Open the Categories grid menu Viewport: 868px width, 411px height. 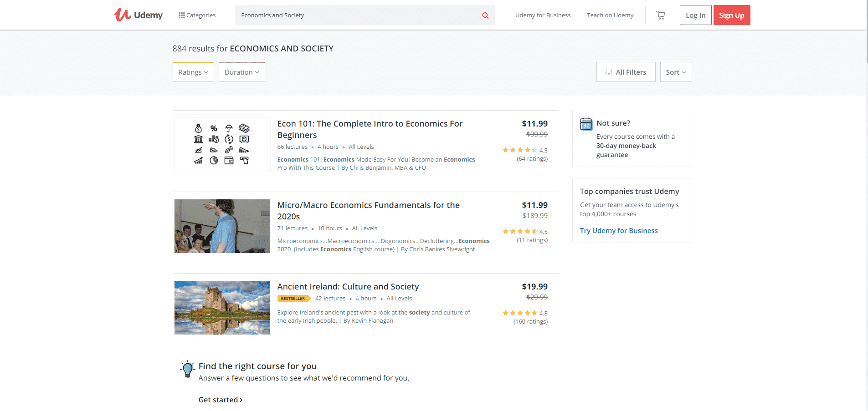pos(197,15)
